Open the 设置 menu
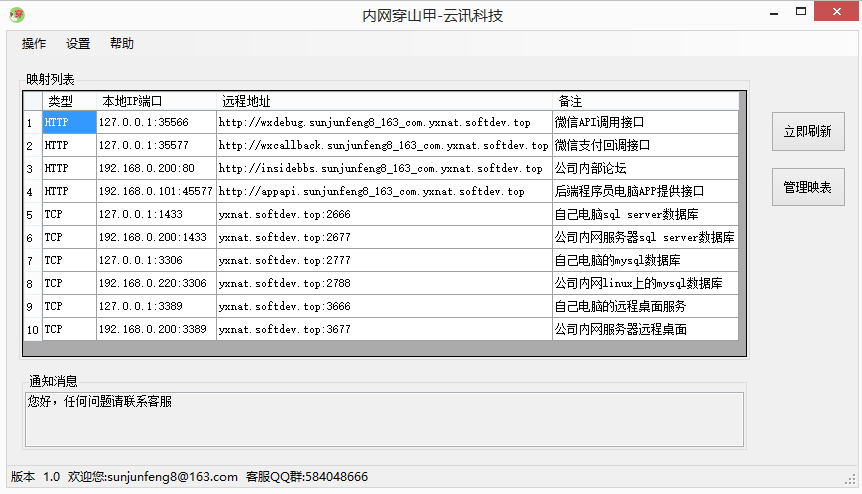The image size is (862, 494). [78, 44]
